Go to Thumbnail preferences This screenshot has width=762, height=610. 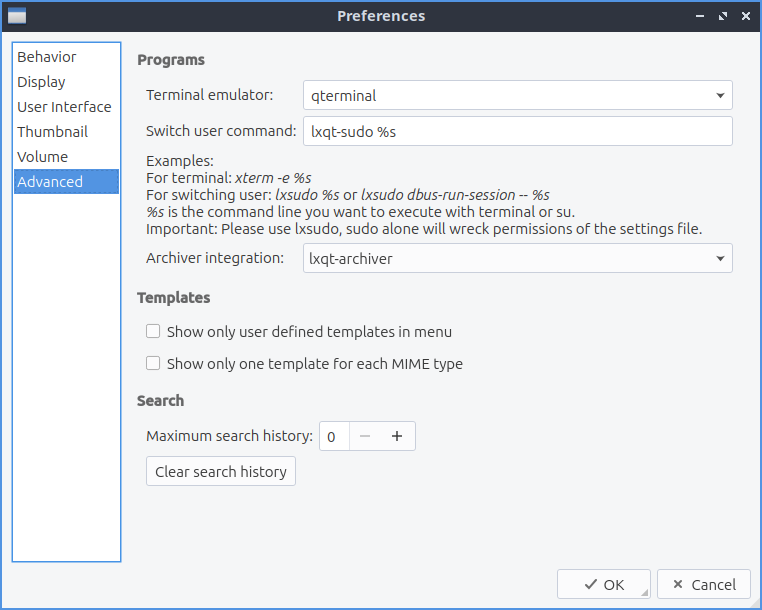(52, 132)
